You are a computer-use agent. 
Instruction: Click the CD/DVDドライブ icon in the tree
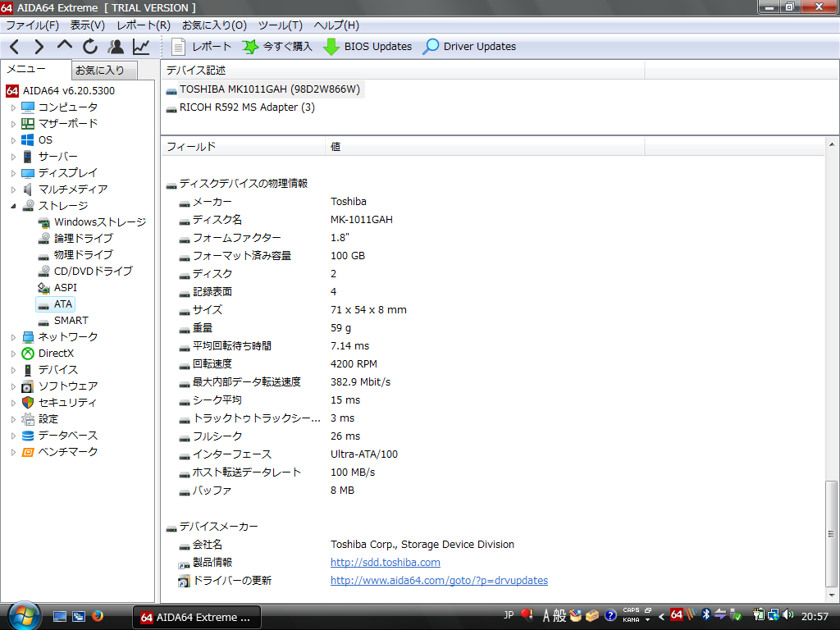[44, 271]
